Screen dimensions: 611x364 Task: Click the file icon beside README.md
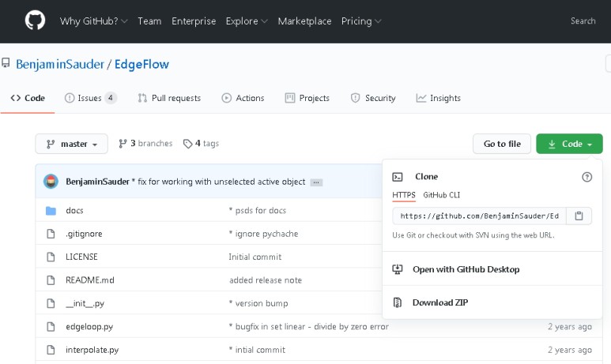click(51, 280)
